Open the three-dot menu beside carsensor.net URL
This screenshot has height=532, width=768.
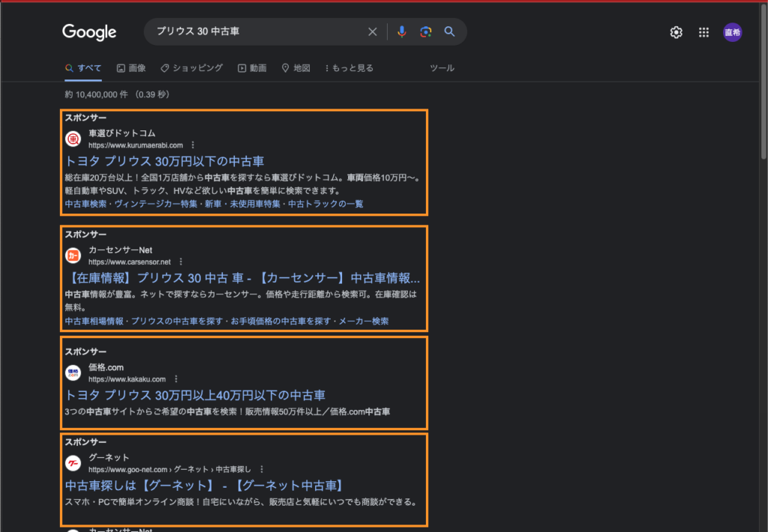[181, 262]
